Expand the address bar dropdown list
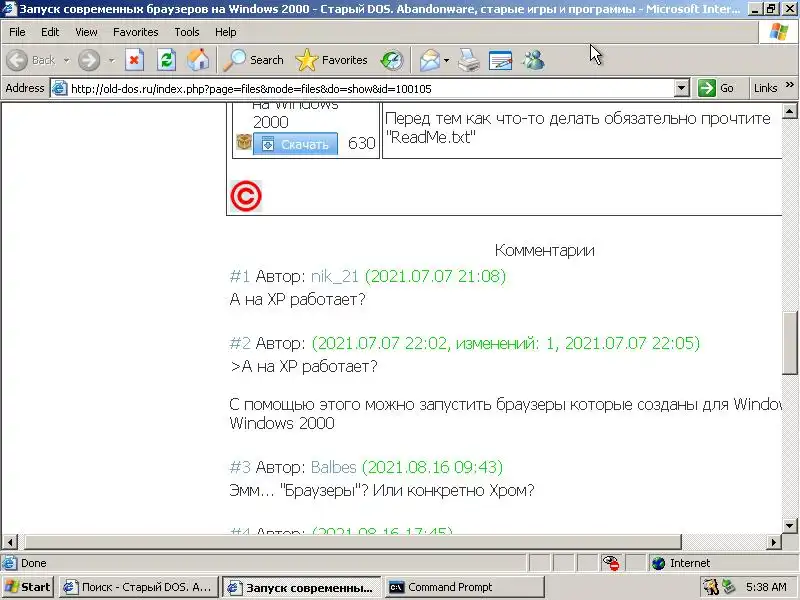This screenshot has height=600, width=800. coord(682,89)
